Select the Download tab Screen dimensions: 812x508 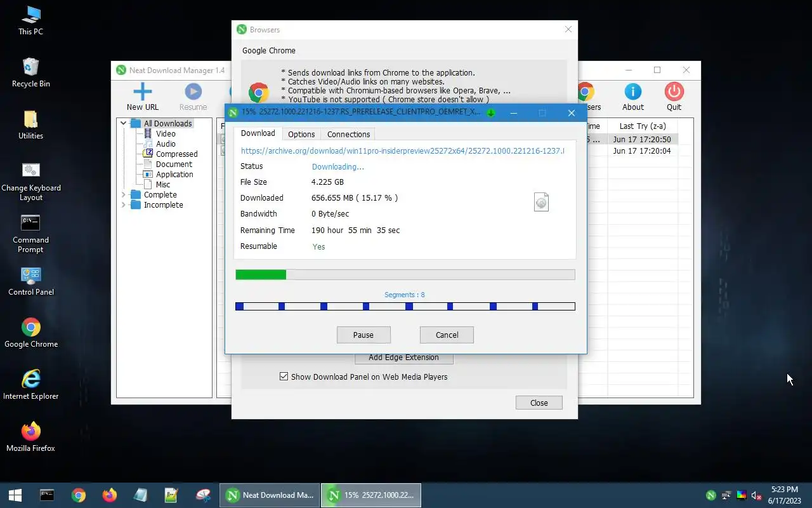[x=258, y=133]
